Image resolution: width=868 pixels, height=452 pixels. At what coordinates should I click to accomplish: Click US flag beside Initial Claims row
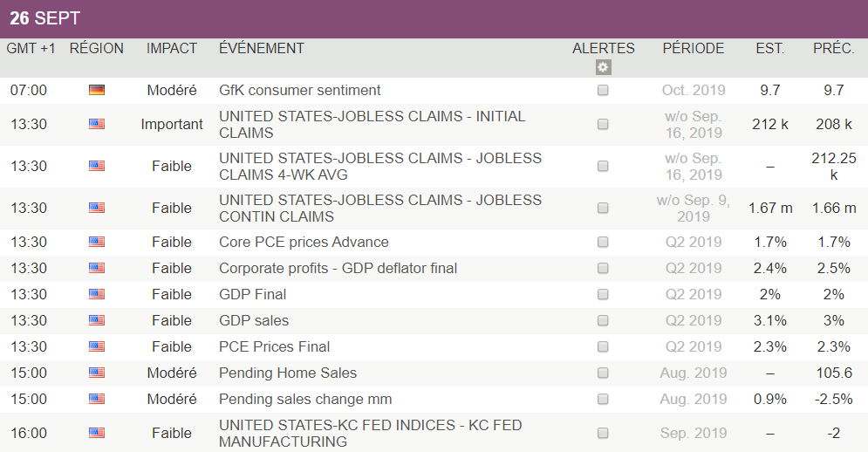(97, 125)
